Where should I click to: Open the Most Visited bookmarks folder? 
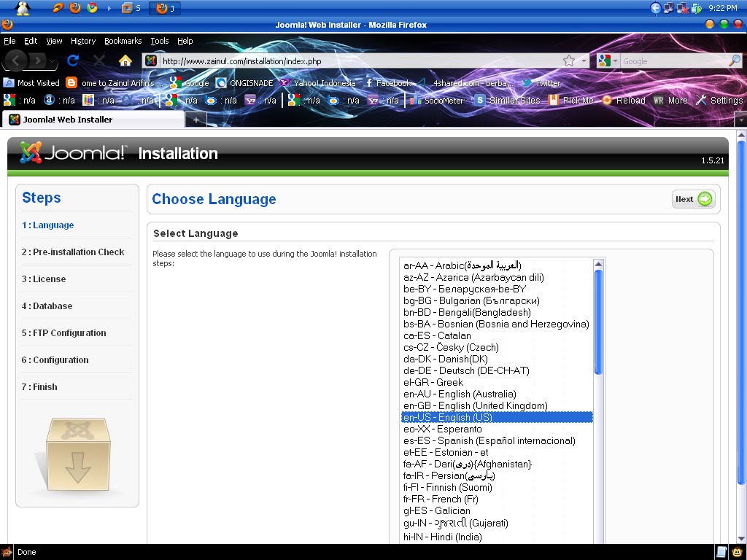(31, 83)
